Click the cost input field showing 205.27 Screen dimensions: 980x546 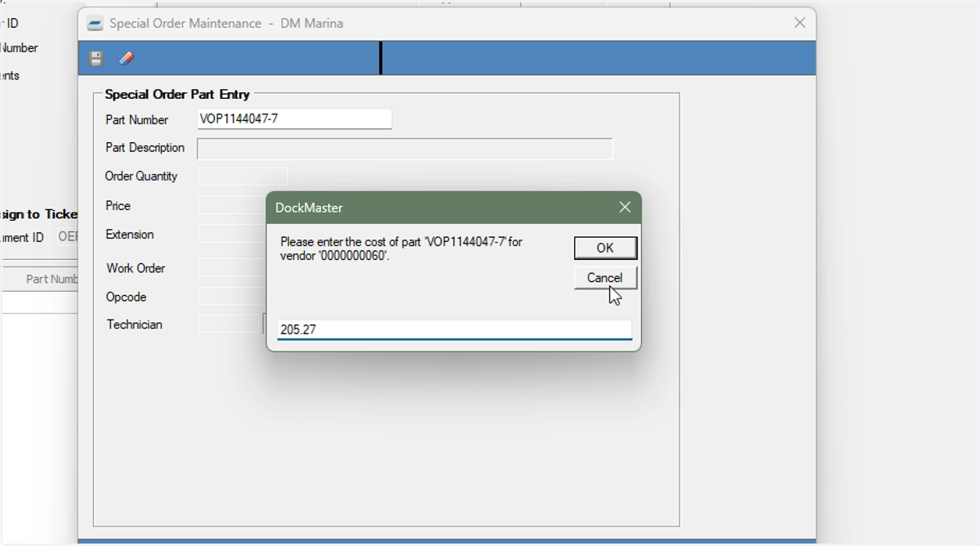pos(454,329)
